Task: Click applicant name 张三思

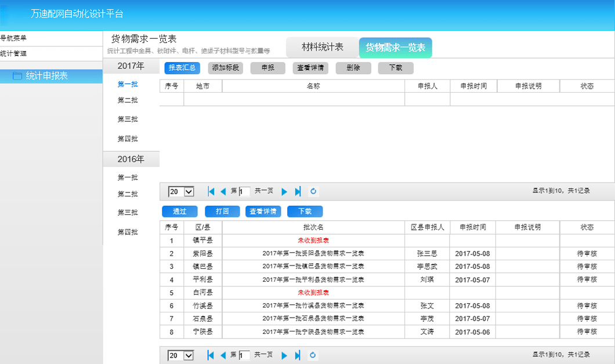Action: (x=427, y=253)
